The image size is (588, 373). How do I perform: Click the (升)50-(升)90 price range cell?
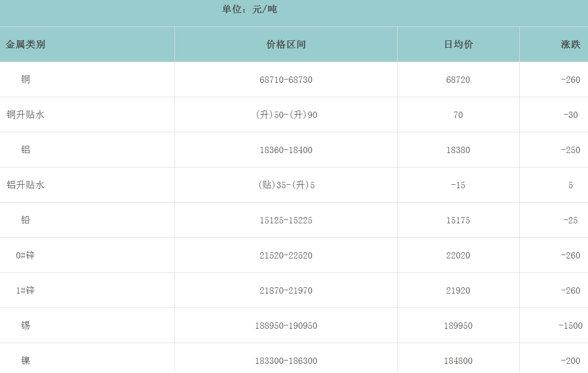286,115
